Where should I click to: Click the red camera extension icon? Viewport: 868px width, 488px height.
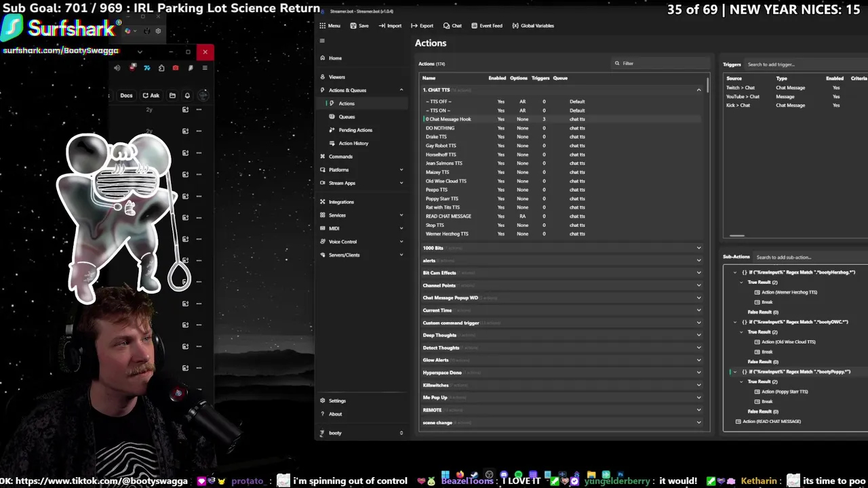[x=176, y=68]
